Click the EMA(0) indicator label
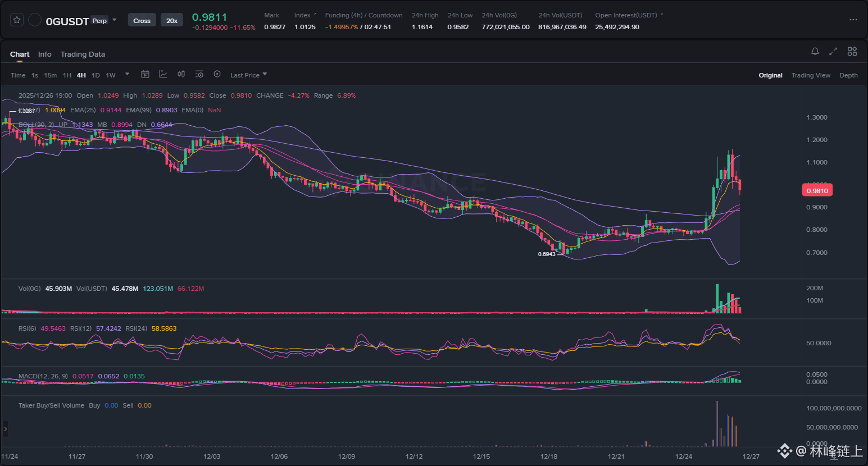This screenshot has height=466, width=868. [x=193, y=110]
